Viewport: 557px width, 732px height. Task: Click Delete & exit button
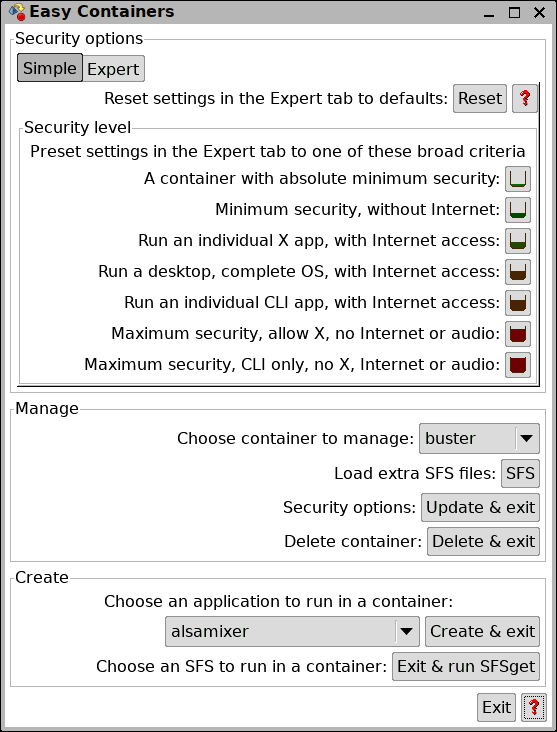click(x=483, y=542)
